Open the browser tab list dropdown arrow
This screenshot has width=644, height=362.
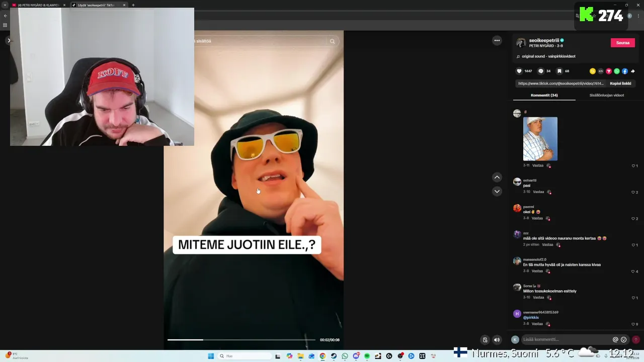click(x=5, y=5)
